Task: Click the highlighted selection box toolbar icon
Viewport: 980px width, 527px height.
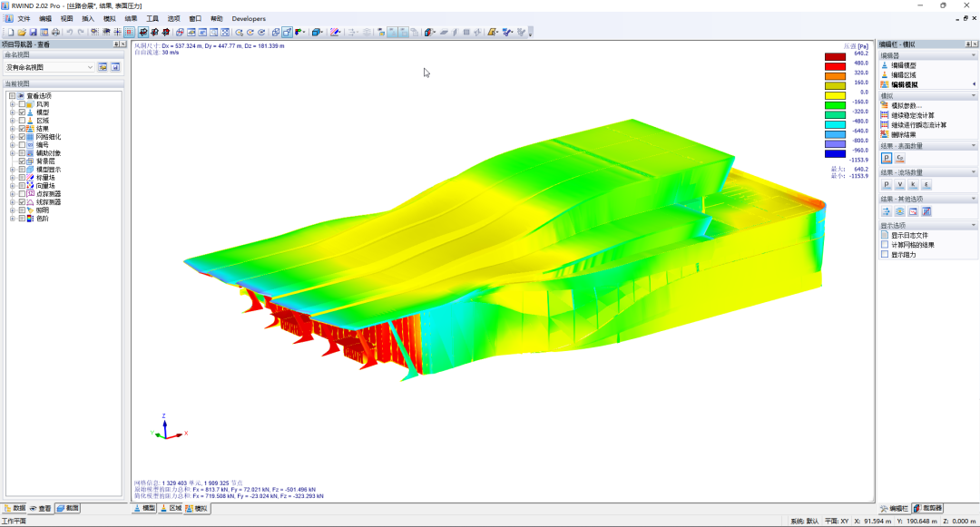Action: click(x=129, y=32)
